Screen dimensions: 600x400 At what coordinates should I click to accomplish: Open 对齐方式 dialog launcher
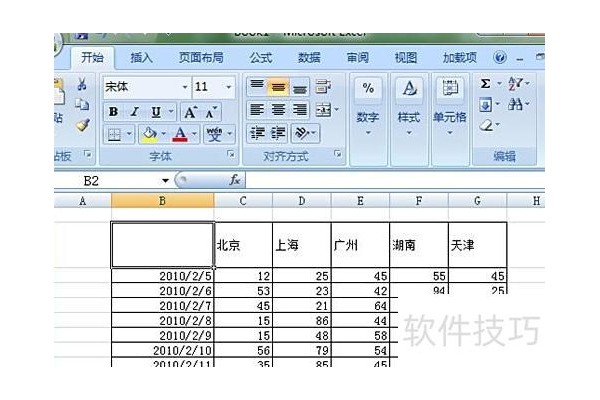(338, 154)
